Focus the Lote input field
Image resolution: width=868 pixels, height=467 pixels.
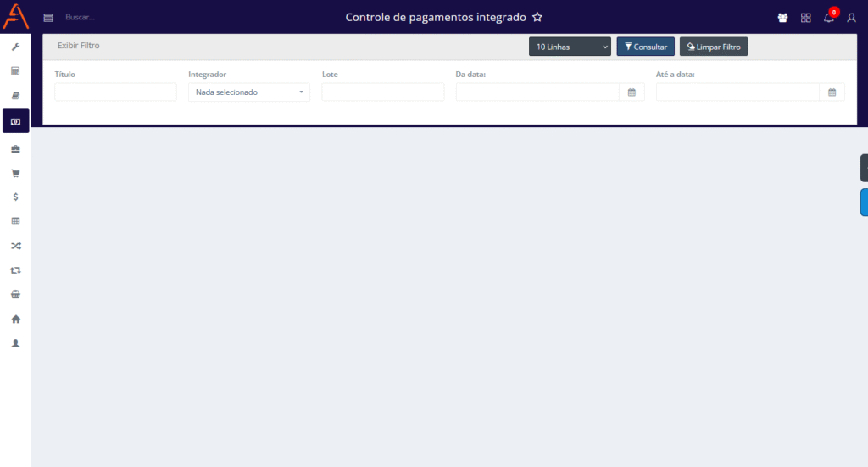(x=383, y=92)
